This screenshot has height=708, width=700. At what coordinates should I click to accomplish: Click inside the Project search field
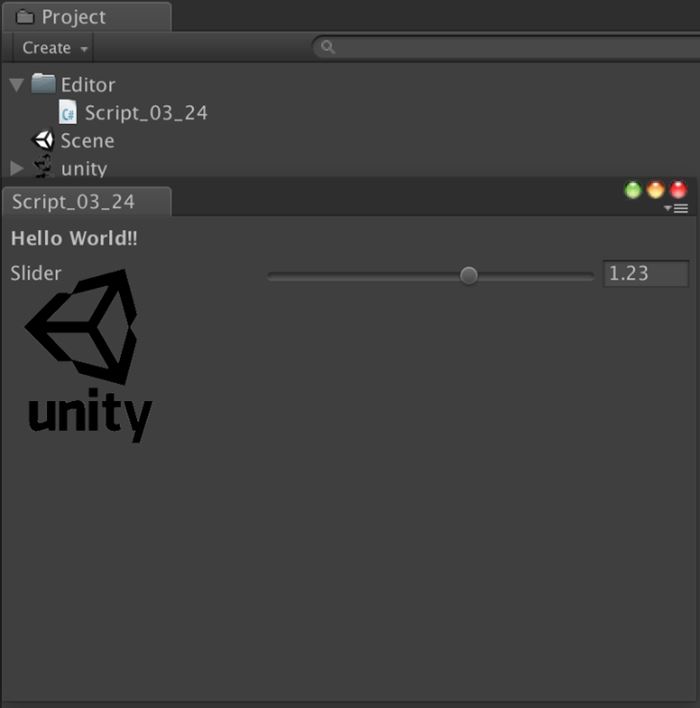point(506,47)
